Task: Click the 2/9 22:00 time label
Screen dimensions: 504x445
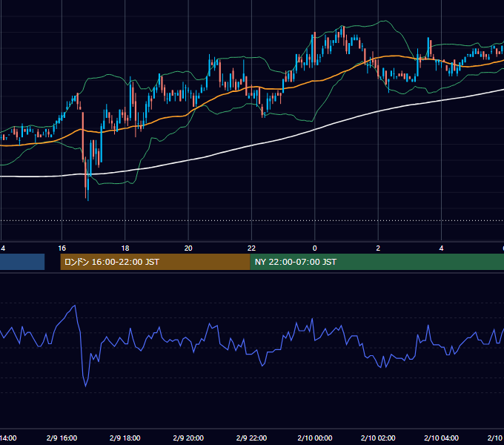Action: click(251, 438)
